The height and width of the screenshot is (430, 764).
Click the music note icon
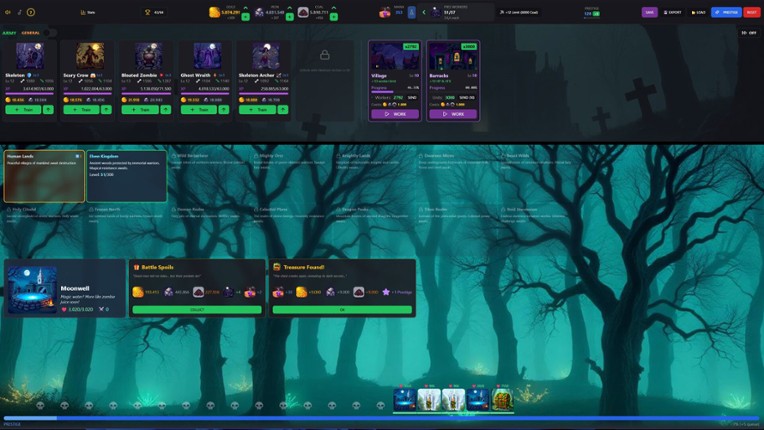coord(19,12)
